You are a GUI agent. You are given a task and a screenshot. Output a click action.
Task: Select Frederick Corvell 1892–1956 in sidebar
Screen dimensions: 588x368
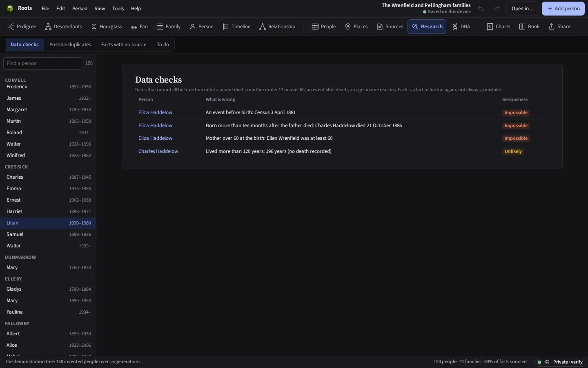(48, 87)
